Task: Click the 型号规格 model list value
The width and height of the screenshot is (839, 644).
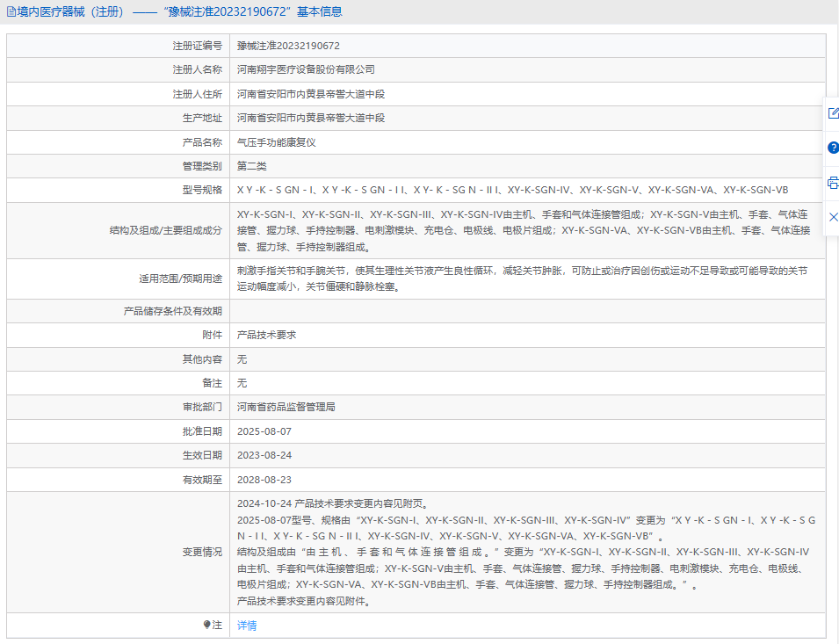Action: click(x=512, y=191)
